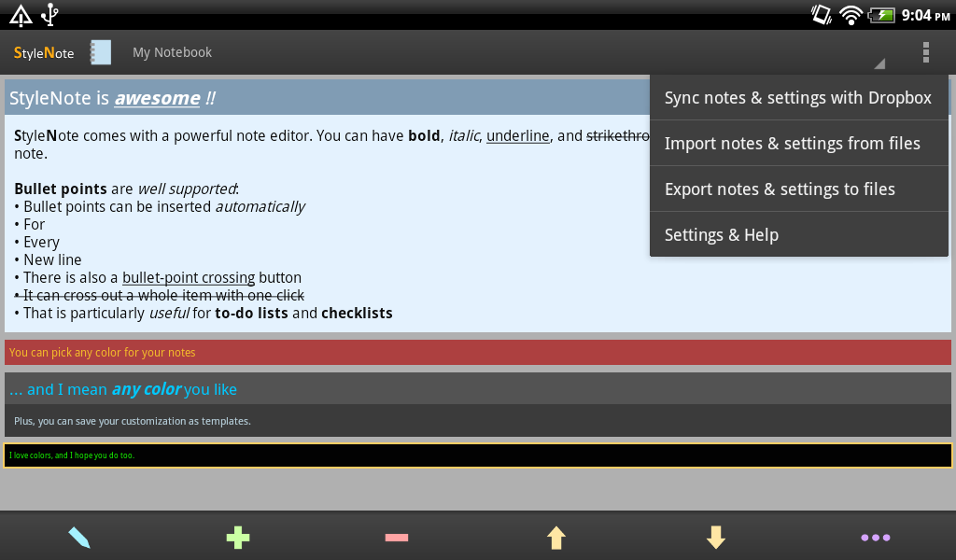Choose Import notes & settings from files
The image size is (956, 560).
(799, 143)
